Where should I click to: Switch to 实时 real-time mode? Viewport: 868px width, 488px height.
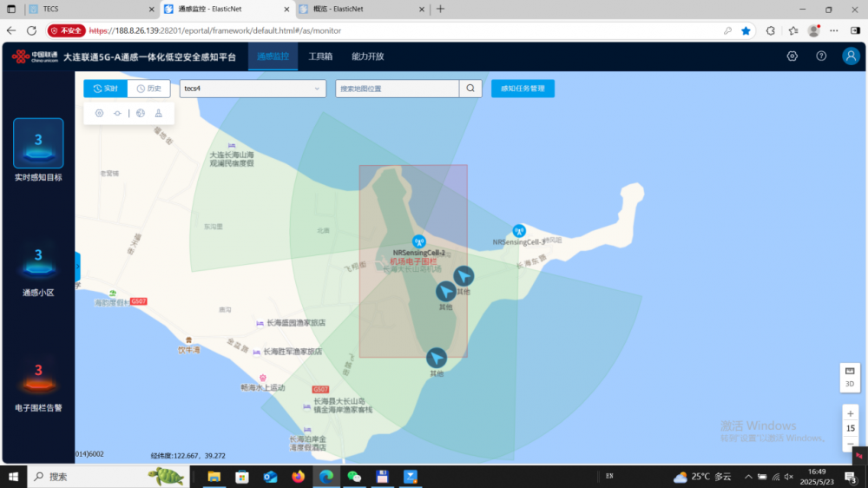point(105,89)
